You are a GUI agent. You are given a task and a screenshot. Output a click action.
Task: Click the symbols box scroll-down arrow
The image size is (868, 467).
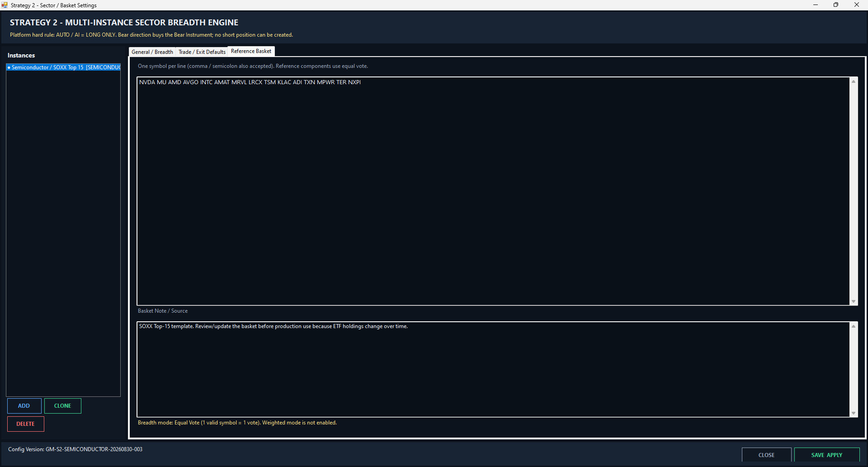tap(854, 301)
